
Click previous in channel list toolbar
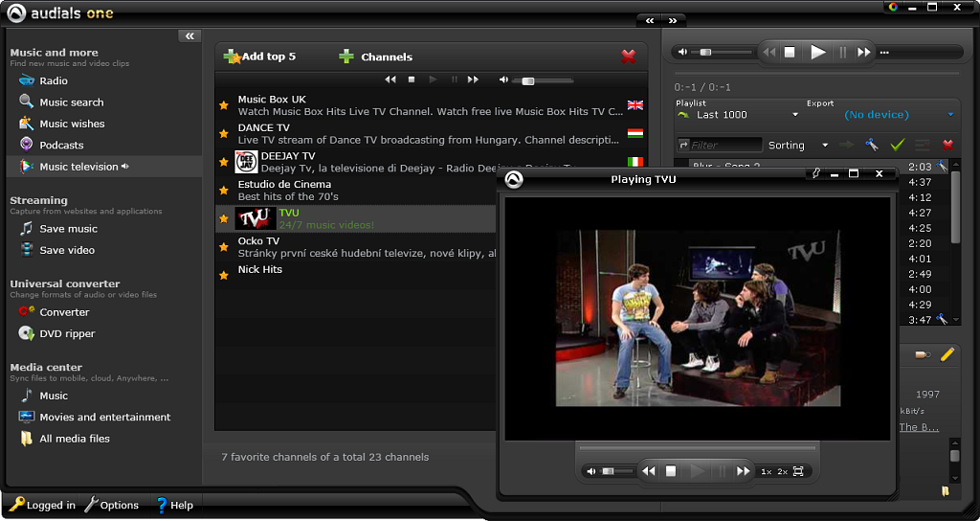click(x=390, y=79)
